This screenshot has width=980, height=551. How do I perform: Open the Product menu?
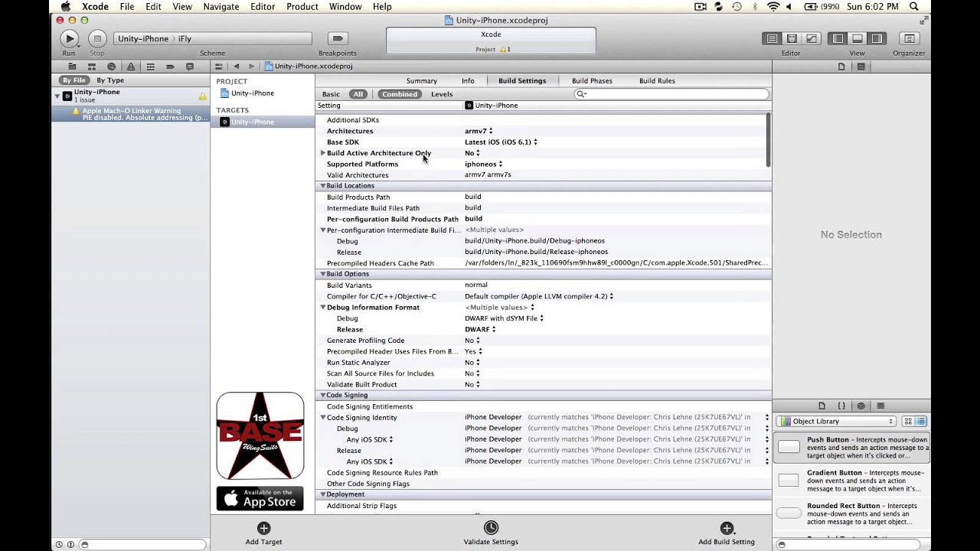(302, 7)
